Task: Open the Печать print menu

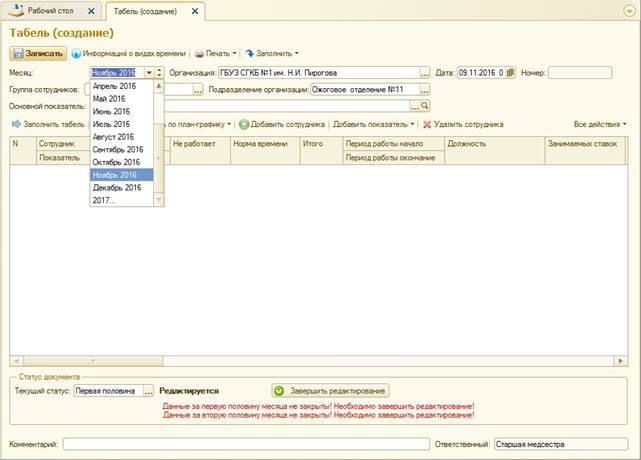Action: coord(215,53)
